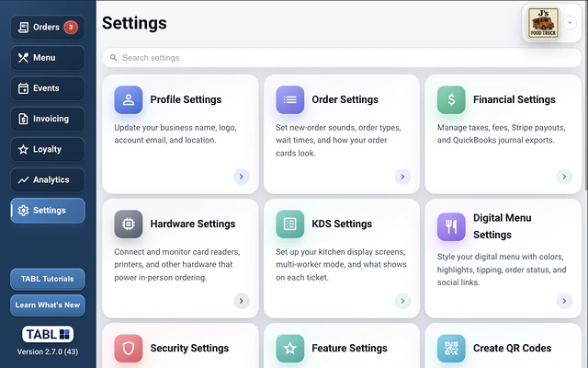The image size is (588, 368).
Task: Open Invoicing from the sidebar
Action: tap(47, 119)
